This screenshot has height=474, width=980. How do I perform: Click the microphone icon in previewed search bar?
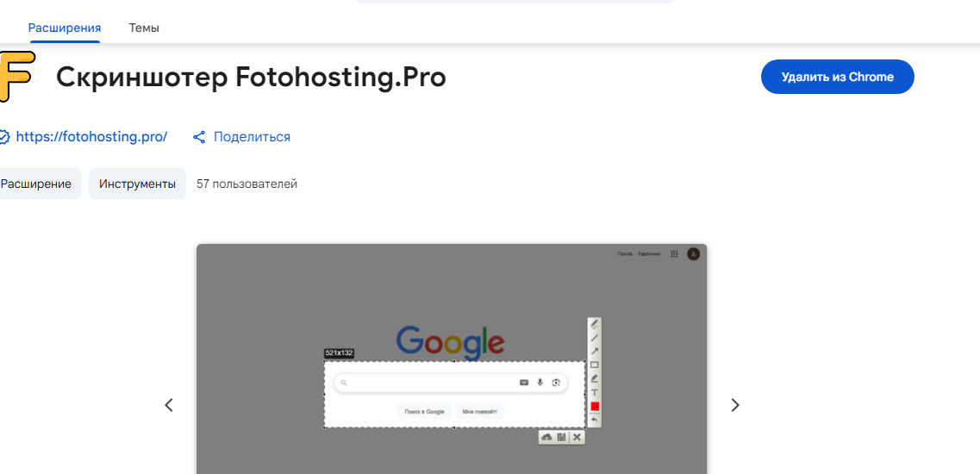tap(540, 383)
